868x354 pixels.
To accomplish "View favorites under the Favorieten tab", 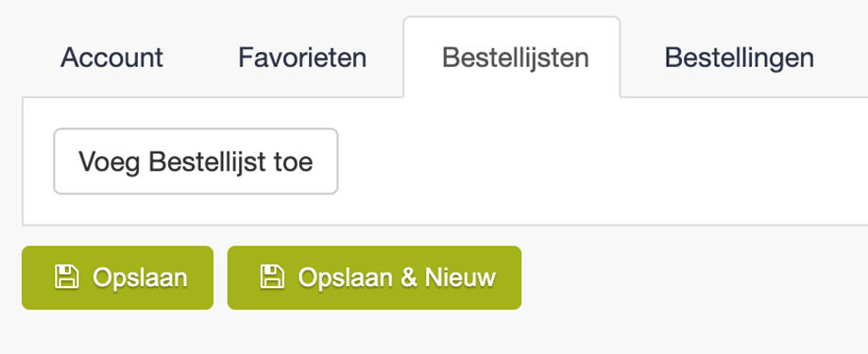I will pyautogui.click(x=302, y=58).
